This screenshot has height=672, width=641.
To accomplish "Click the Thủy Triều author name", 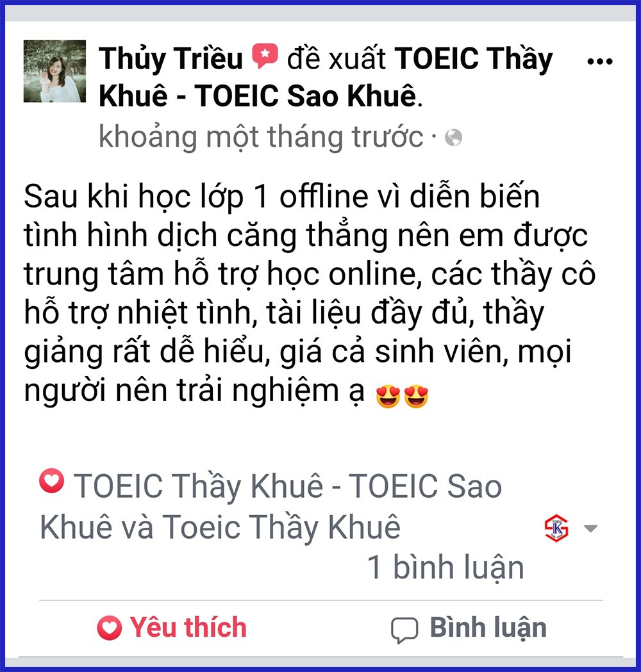I will tap(171, 58).
